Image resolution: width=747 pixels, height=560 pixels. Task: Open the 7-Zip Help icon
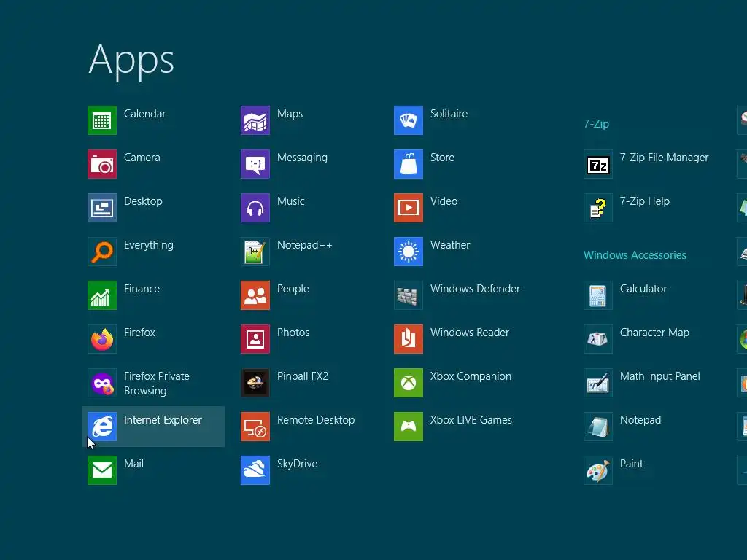pyautogui.click(x=598, y=208)
